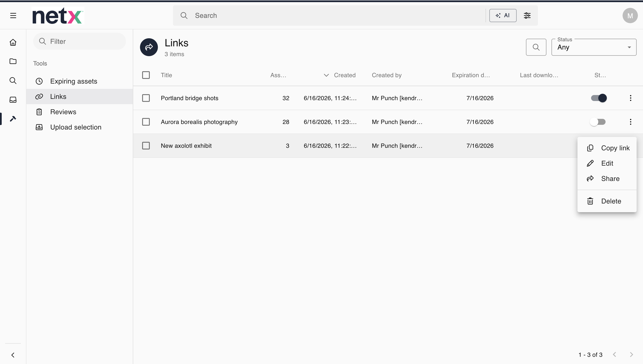This screenshot has height=364, width=643.
Task: Open Search in the left rail
Action: tap(13, 81)
